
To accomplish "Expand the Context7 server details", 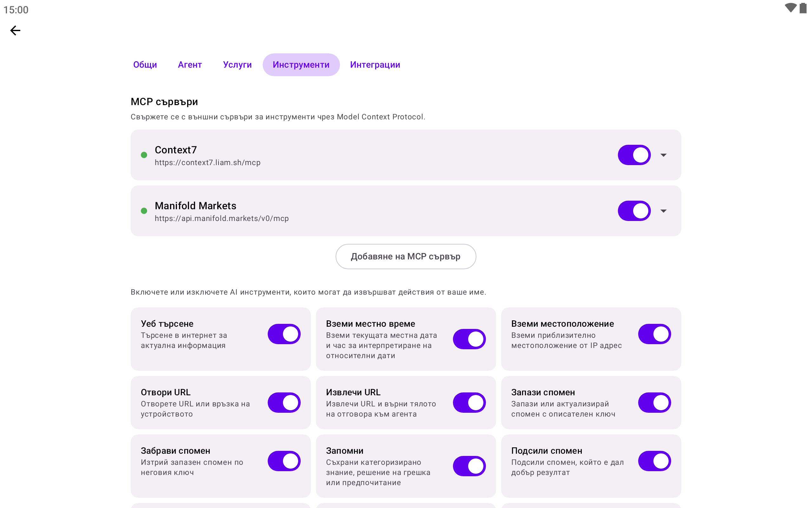I will (663, 155).
